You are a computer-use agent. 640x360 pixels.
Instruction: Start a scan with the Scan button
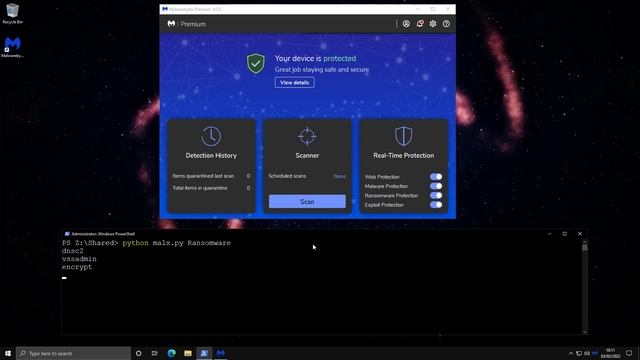tap(307, 201)
